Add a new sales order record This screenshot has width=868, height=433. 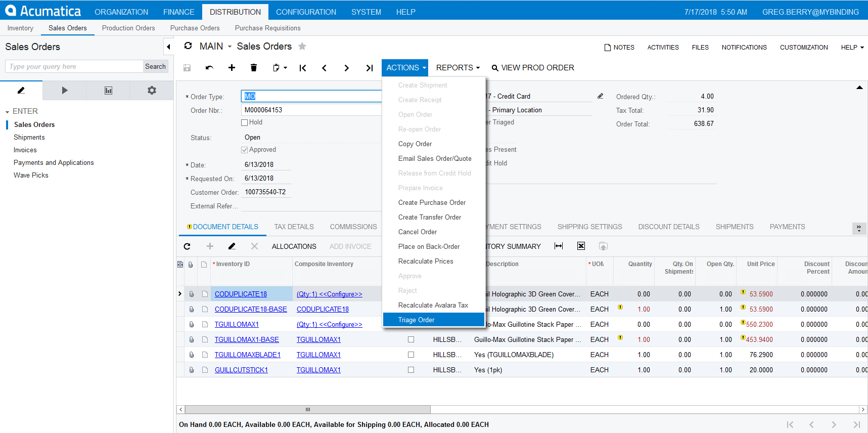pos(232,68)
